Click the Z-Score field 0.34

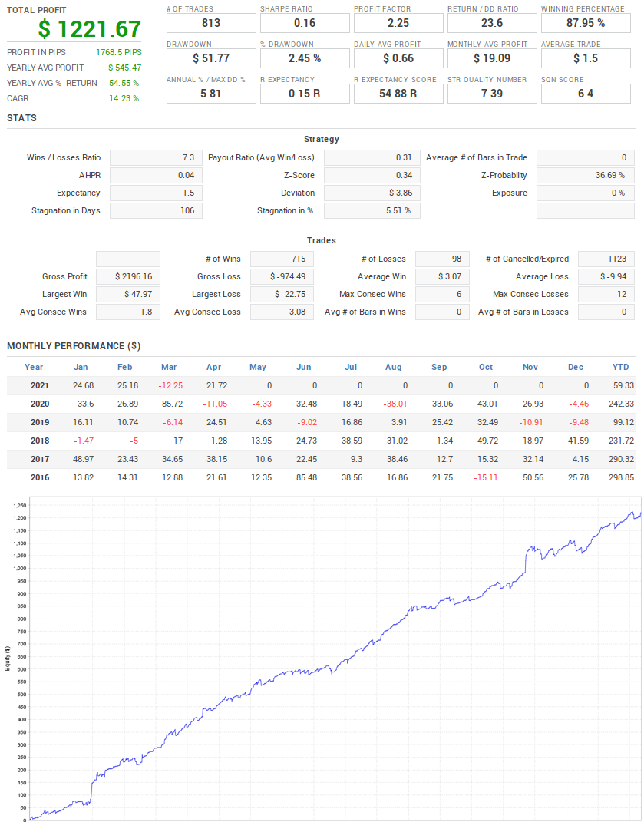[372, 176]
